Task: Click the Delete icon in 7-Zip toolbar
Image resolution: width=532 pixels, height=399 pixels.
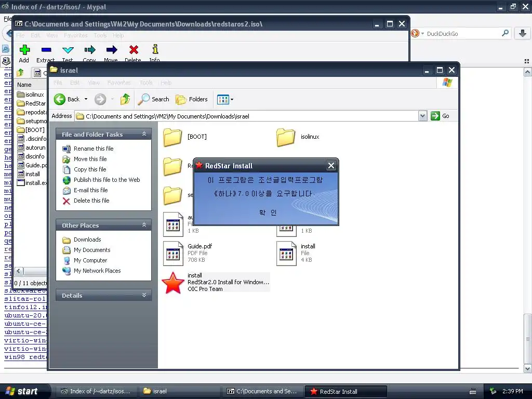Action: [134, 50]
